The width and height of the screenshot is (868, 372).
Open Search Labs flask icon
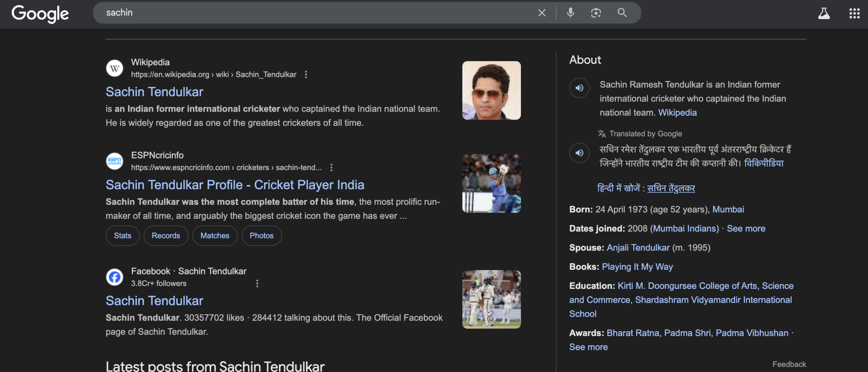823,14
